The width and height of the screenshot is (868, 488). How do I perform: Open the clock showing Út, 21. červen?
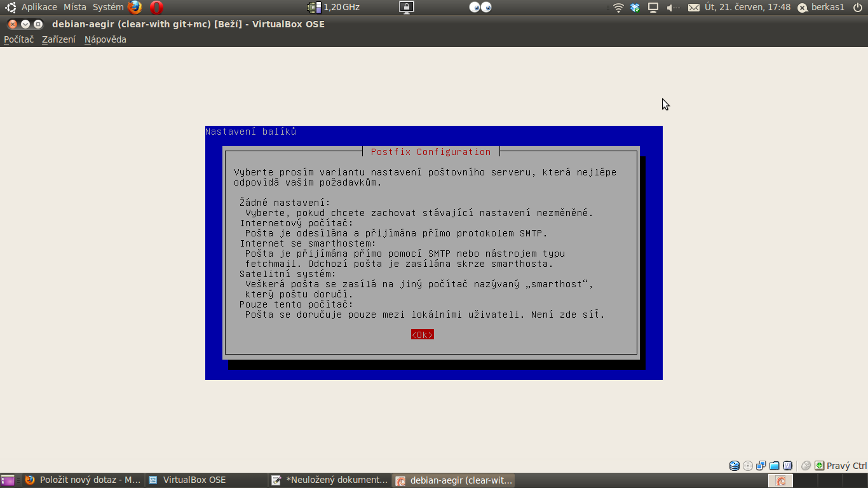747,7
